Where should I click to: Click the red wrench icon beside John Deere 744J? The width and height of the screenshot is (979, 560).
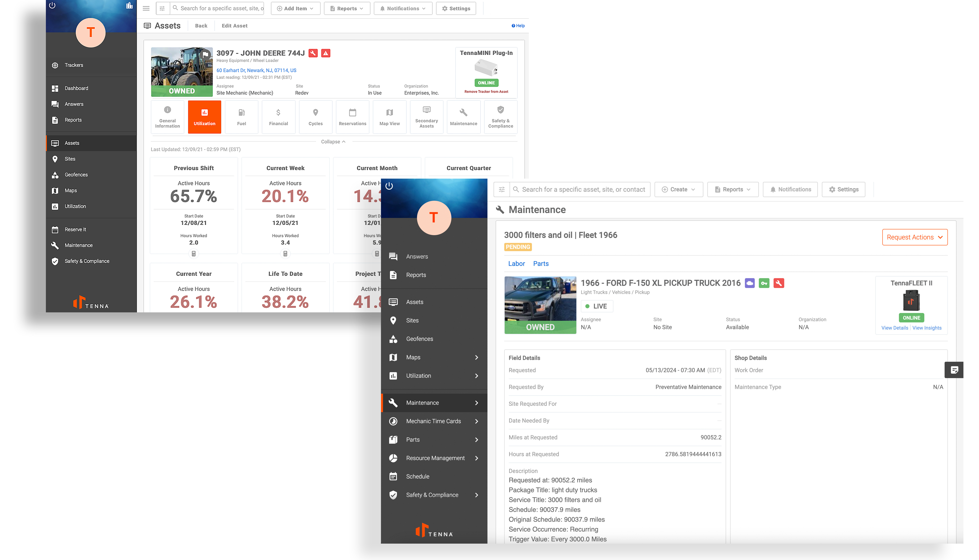313,53
